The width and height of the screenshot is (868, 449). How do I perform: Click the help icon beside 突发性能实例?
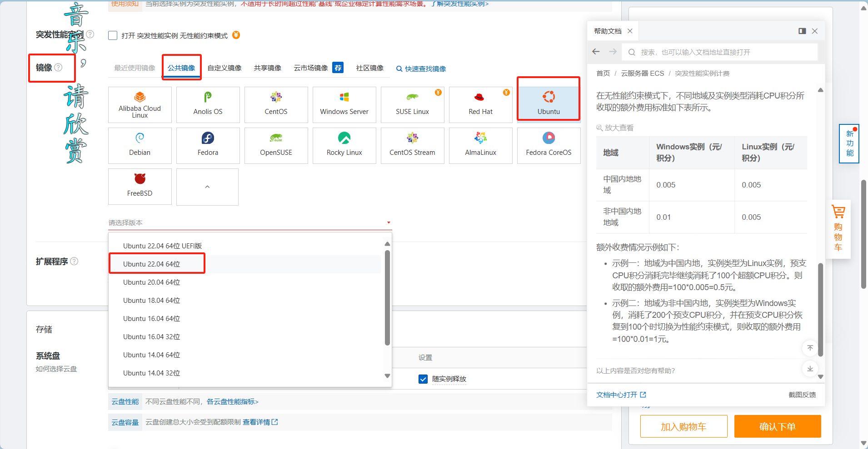coord(90,34)
